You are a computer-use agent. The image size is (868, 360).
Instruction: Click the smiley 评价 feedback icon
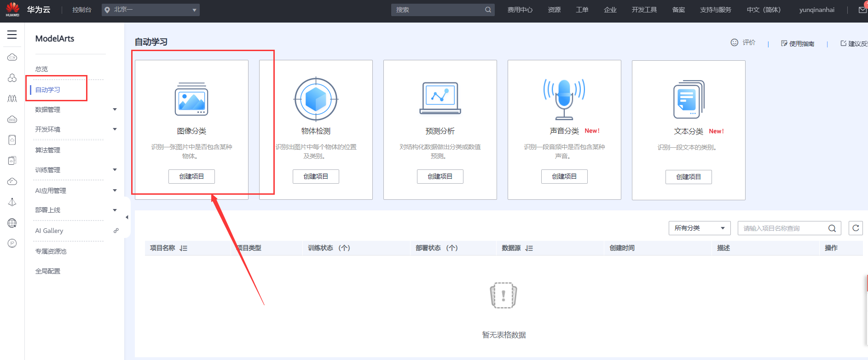735,42
